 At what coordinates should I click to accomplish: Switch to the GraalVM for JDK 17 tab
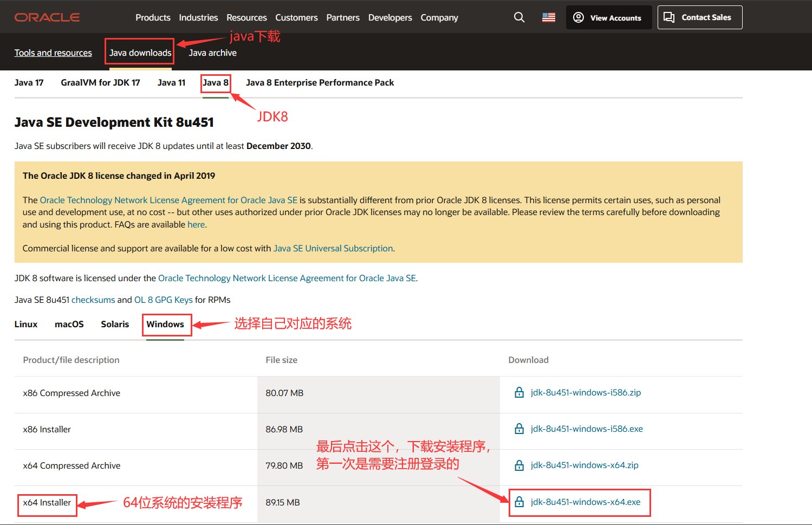100,82
